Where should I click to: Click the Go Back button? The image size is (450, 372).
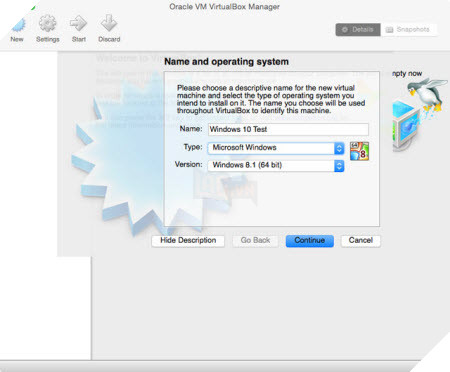coord(255,241)
